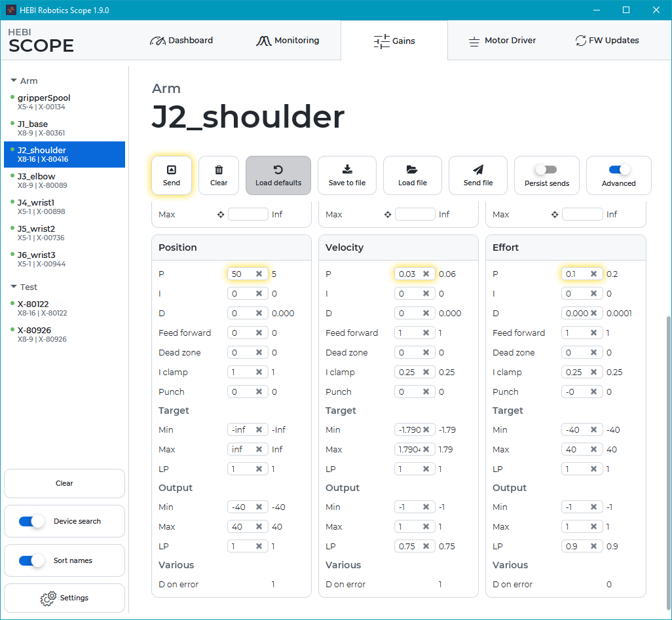Collapse the Test group in sidebar
The height and width of the screenshot is (620, 672).
pyautogui.click(x=14, y=287)
